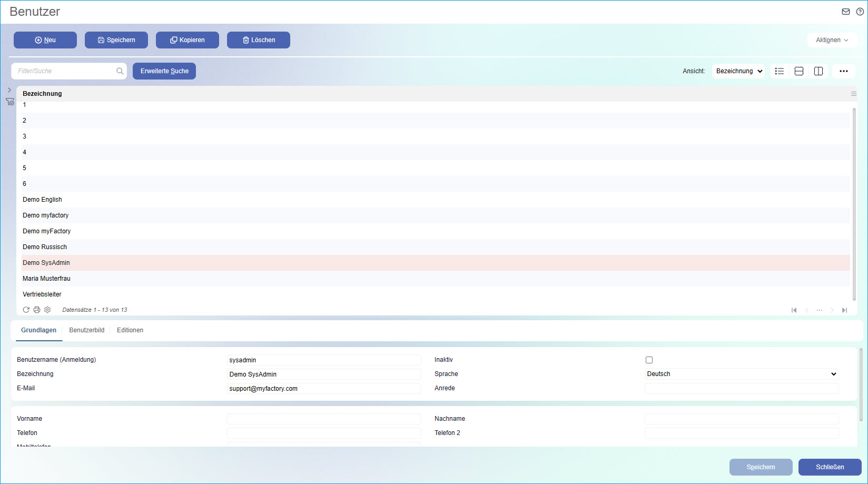Screen dimensions: 868x484
Task: Click the Telefon 2 input field
Action: 742,433
